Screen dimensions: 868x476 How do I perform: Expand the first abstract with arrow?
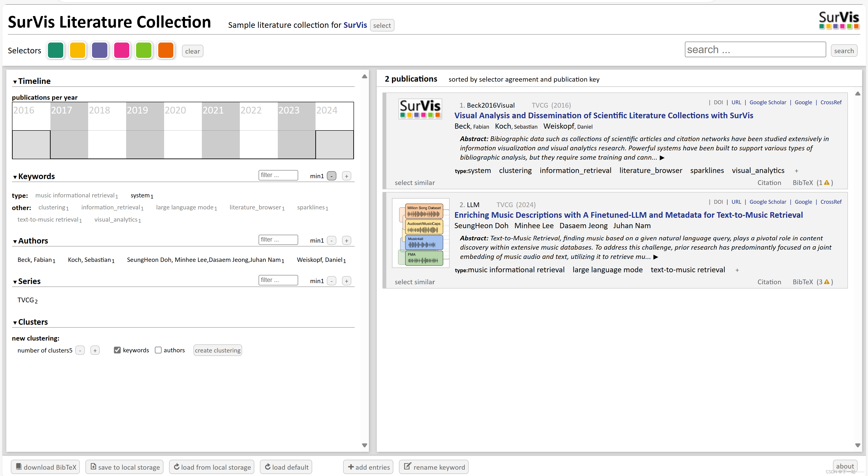click(662, 158)
